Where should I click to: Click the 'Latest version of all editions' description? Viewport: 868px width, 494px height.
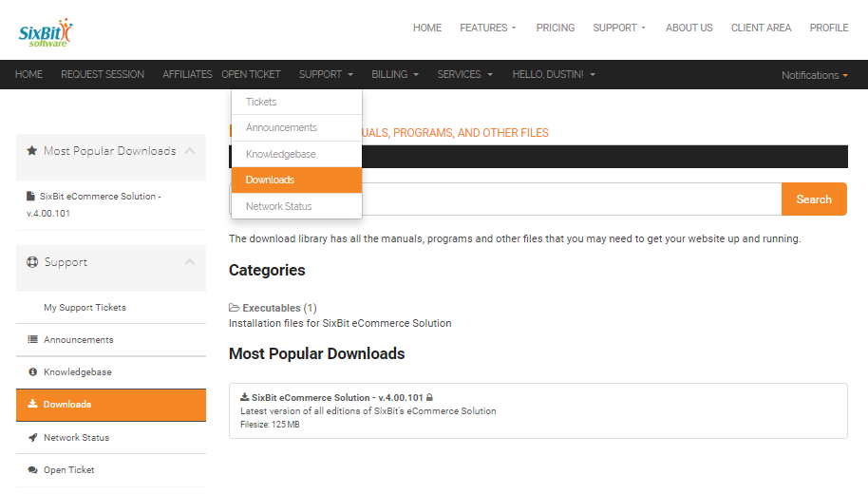(368, 411)
